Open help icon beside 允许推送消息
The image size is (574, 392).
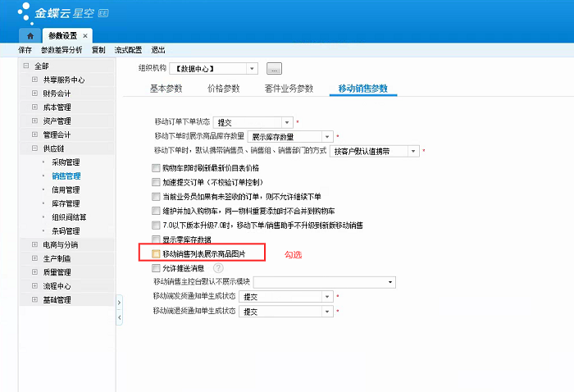click(219, 268)
